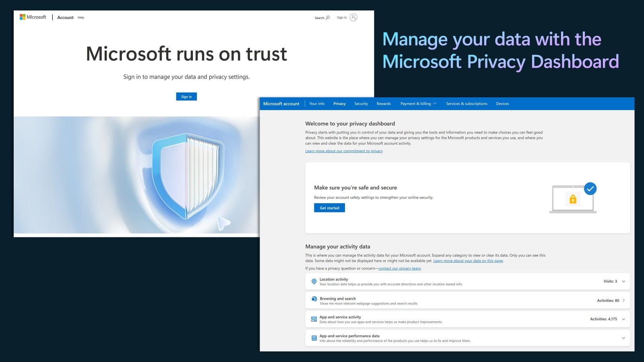Click the shield illustration on the sign-in page
Image resolution: width=644 pixels, height=362 pixels.
(x=188, y=175)
